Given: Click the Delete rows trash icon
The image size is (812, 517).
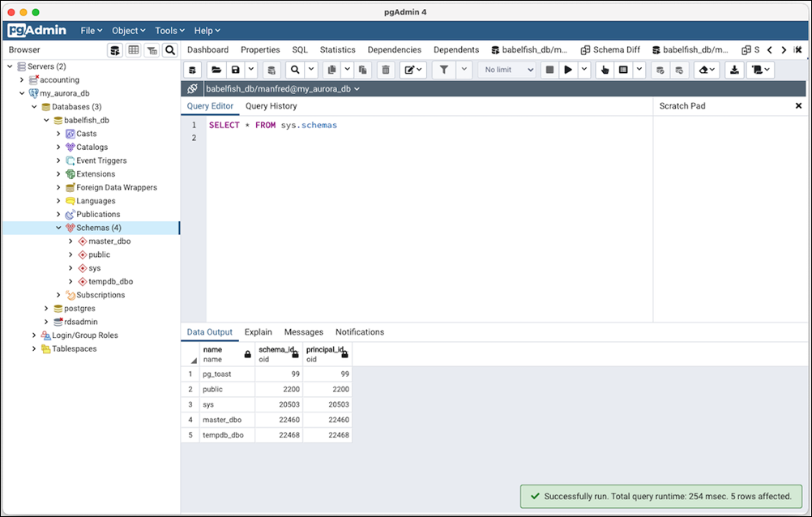Looking at the screenshot, I should 386,70.
